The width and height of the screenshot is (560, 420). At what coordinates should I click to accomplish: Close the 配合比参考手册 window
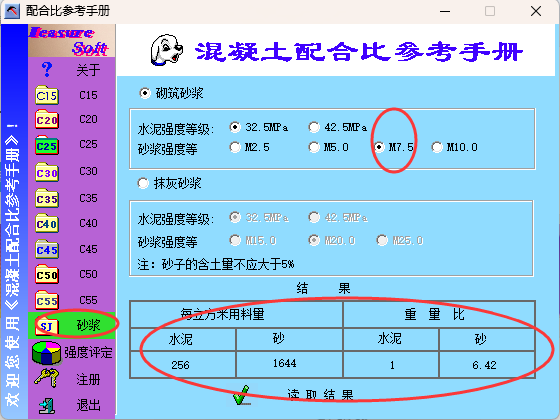pos(536,11)
